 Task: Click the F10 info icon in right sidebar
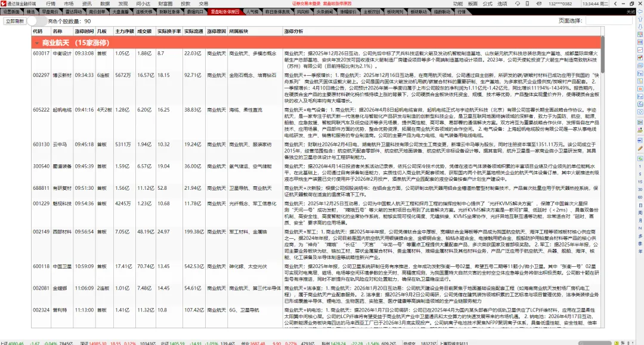pyautogui.click(x=640, y=73)
